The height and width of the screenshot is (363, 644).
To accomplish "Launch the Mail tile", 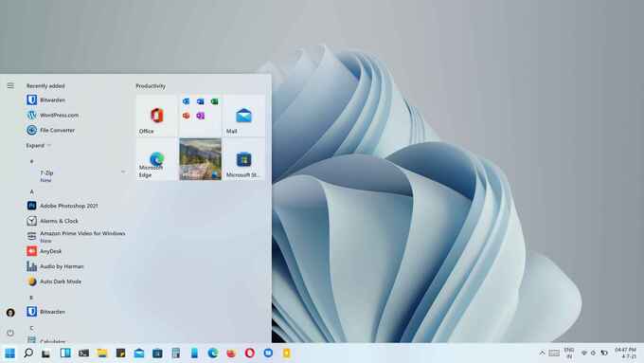I will pos(243,116).
